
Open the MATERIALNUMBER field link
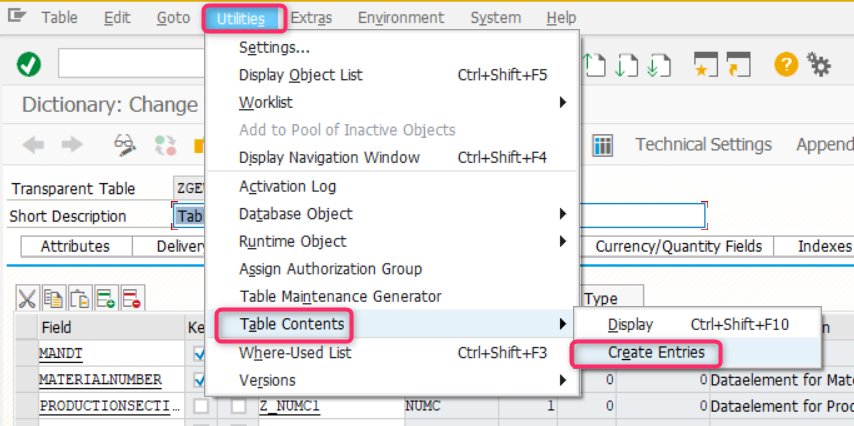coord(100,380)
